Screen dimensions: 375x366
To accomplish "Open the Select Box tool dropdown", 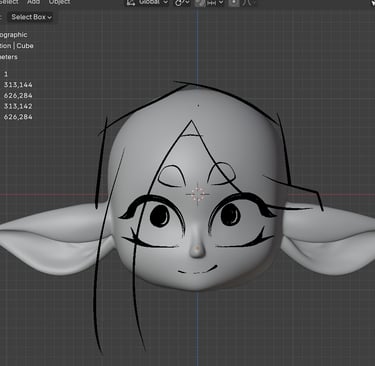I will pyautogui.click(x=31, y=17).
